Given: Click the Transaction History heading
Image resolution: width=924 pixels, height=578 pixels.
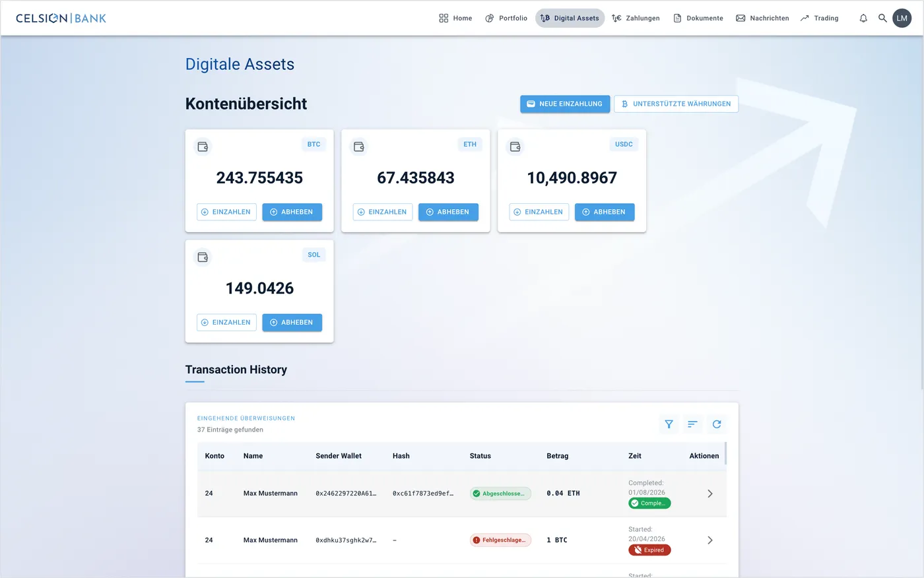Looking at the screenshot, I should (x=236, y=369).
